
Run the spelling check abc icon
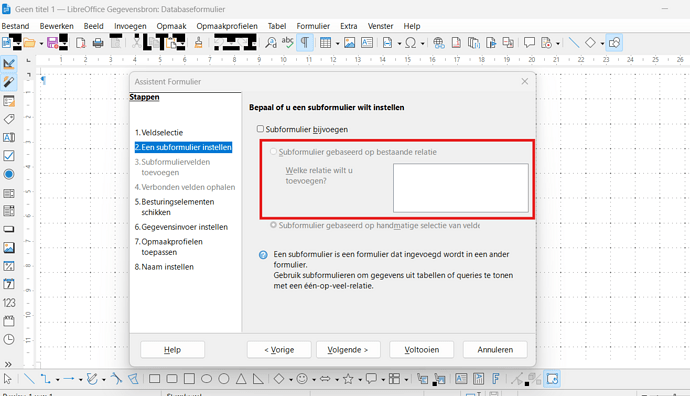tap(287, 42)
